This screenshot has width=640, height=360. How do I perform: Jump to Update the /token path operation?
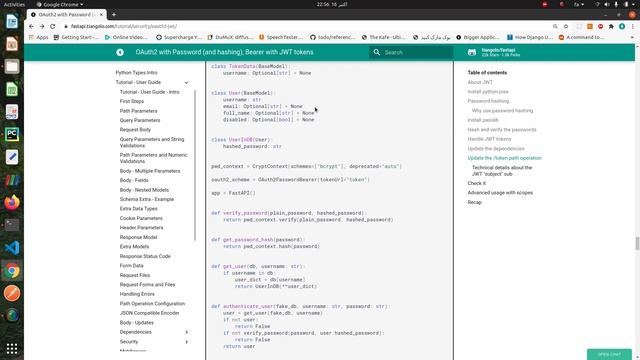point(504,158)
